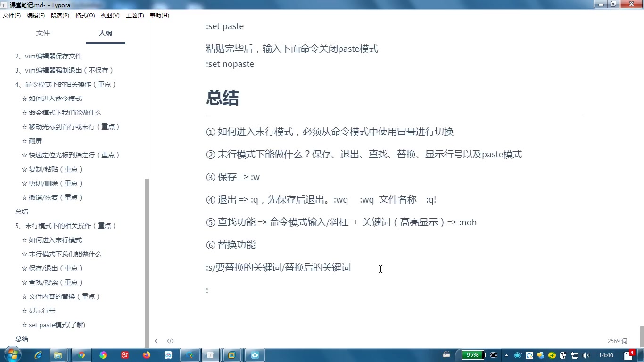Go to outline item 如何进入命令模式
Image resolution: width=644 pixels, height=362 pixels.
click(x=52, y=99)
